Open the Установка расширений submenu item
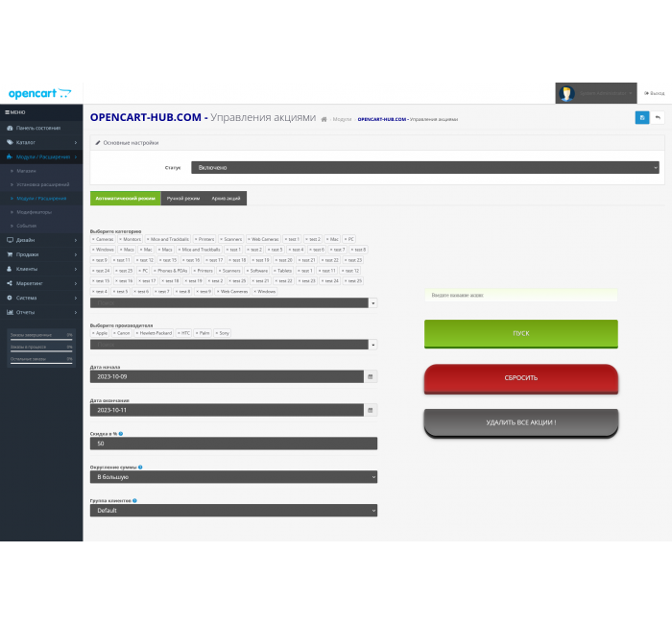Image resolution: width=672 pixels, height=624 pixels. click(43, 184)
